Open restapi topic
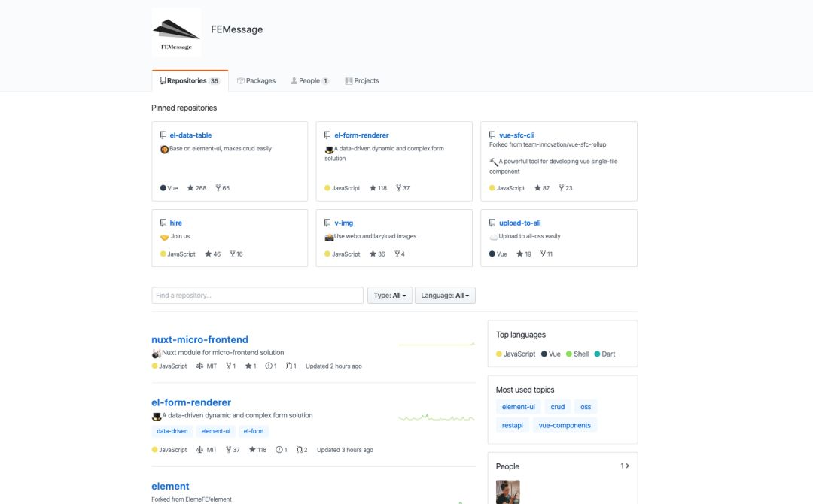Viewport: 813px width, 504px height. tap(513, 425)
